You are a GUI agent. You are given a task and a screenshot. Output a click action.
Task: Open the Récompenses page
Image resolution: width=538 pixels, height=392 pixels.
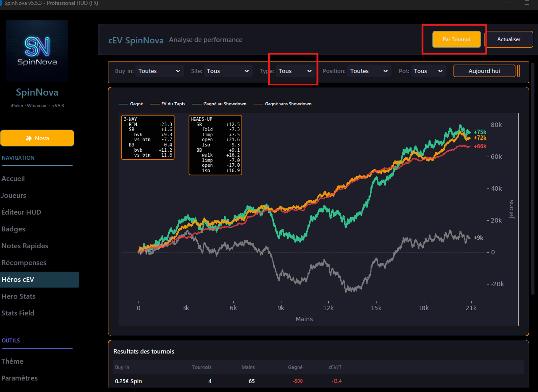coord(24,263)
